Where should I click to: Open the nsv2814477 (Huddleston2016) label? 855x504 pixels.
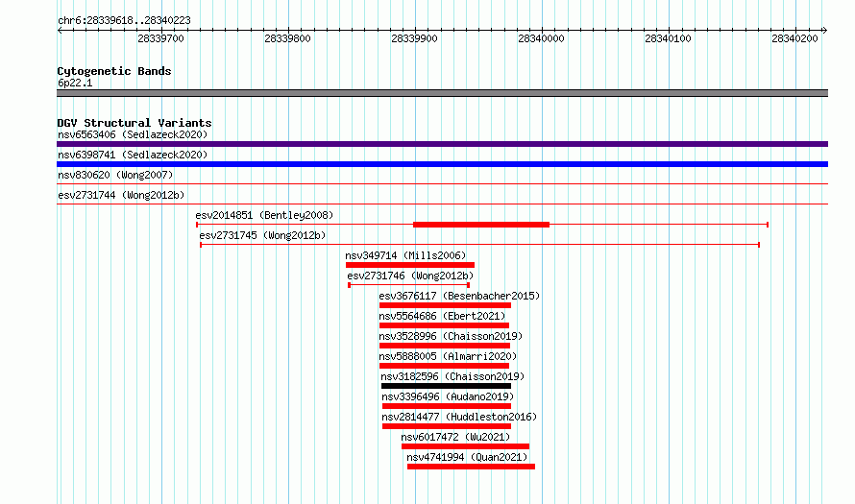pyautogui.click(x=459, y=417)
